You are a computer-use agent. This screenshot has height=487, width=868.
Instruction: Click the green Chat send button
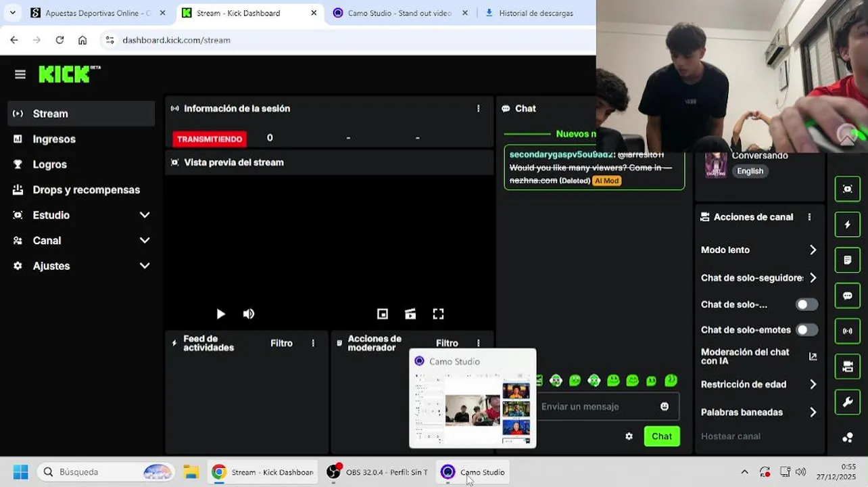coord(662,436)
